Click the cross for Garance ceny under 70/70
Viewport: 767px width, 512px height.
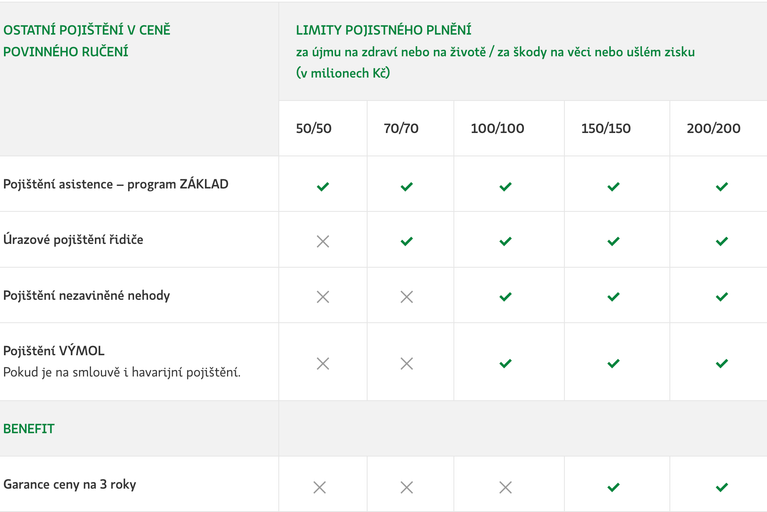point(406,487)
